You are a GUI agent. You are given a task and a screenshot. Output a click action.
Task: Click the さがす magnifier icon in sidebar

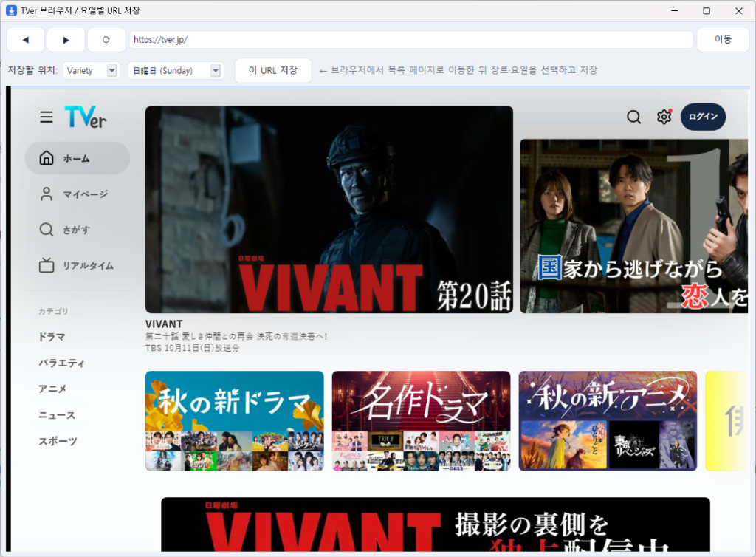click(47, 230)
